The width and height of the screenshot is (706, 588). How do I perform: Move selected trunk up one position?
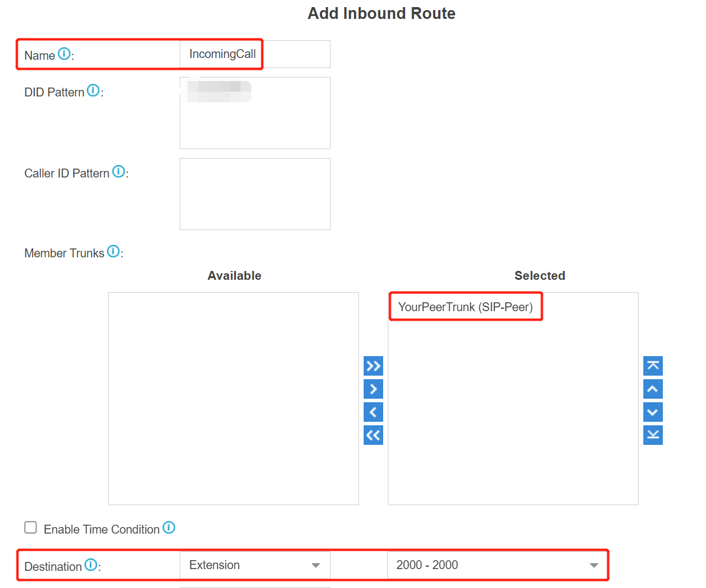653,389
